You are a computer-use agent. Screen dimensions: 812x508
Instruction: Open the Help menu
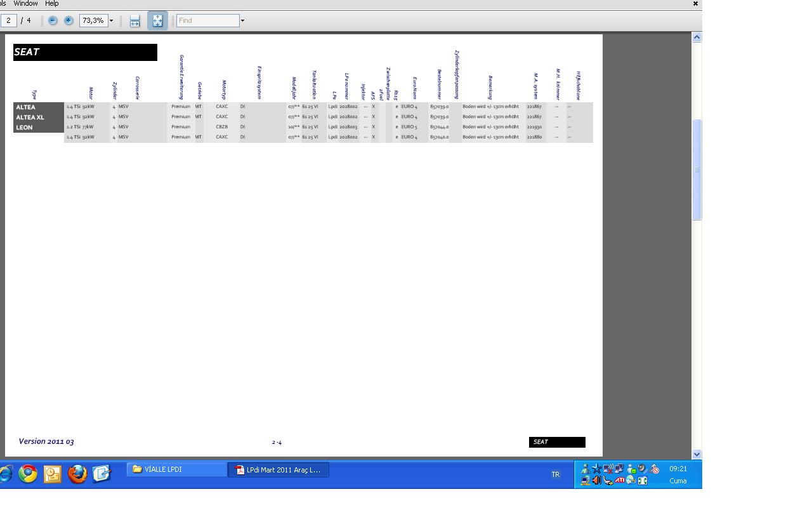coord(52,4)
